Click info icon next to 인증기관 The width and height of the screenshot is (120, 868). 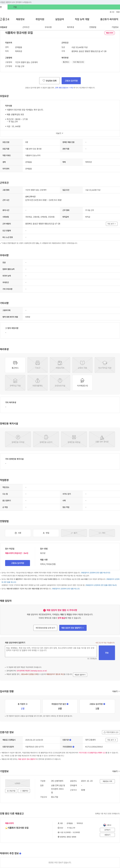pos(70,740)
